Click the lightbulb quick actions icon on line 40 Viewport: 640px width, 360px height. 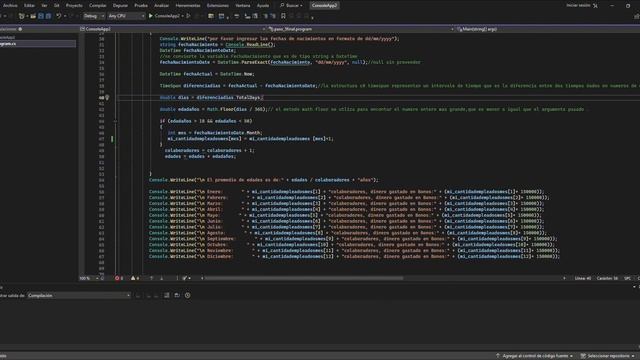click(x=107, y=98)
